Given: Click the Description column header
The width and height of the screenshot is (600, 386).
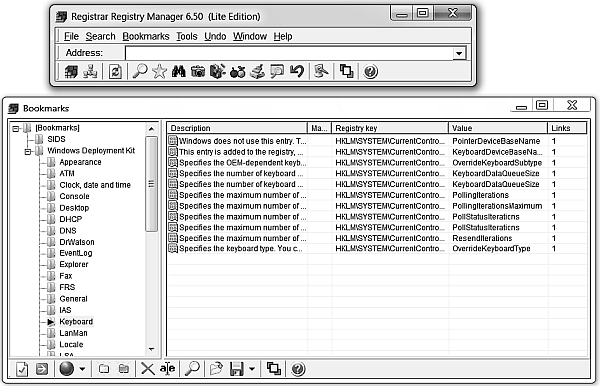Looking at the screenshot, I should (237, 128).
